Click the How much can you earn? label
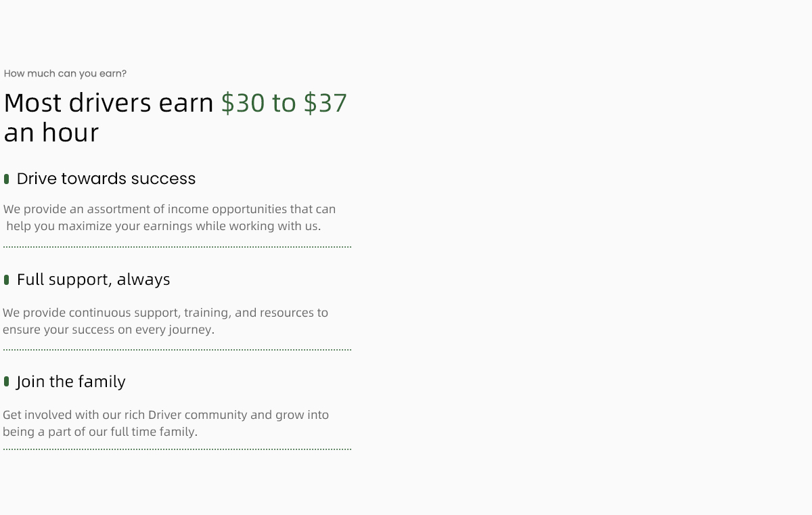812x515 pixels. [x=65, y=74]
